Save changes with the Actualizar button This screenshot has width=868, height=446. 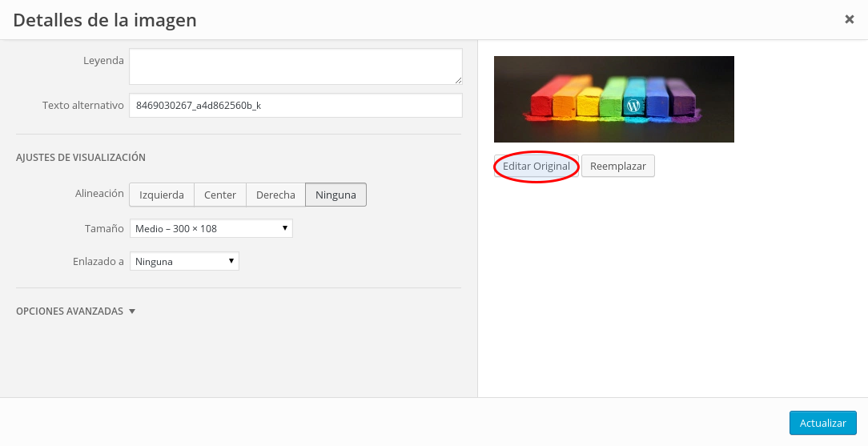822,423
